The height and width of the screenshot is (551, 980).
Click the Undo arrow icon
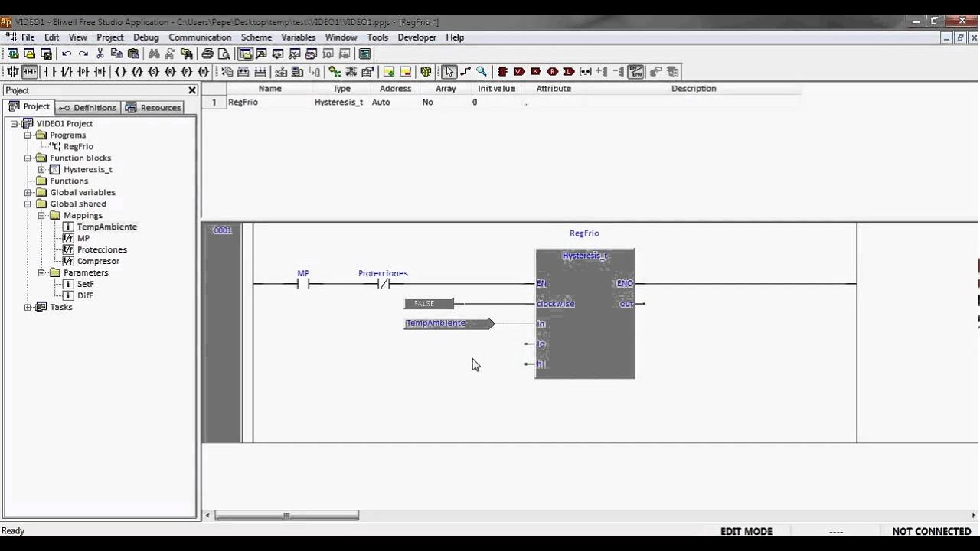(67, 54)
